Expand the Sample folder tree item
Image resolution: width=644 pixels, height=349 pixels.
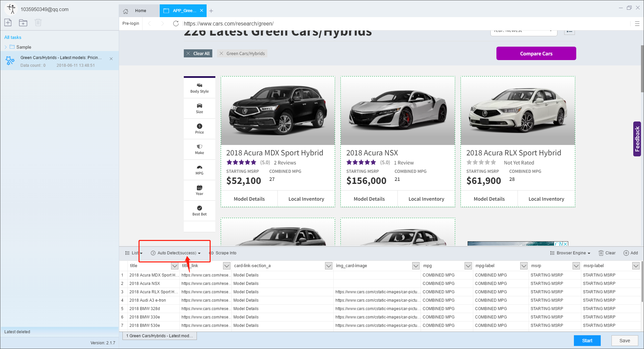(6, 47)
